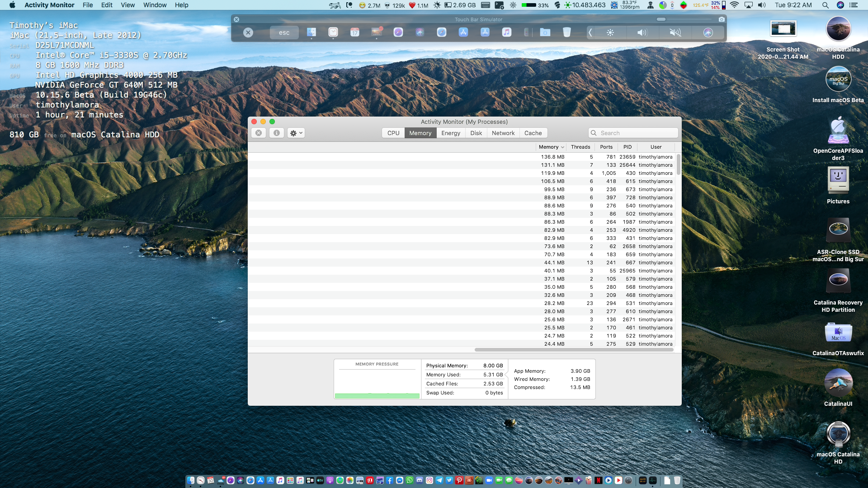The width and height of the screenshot is (868, 488).
Task: Click the Touch Bar esc button
Action: coord(283,32)
